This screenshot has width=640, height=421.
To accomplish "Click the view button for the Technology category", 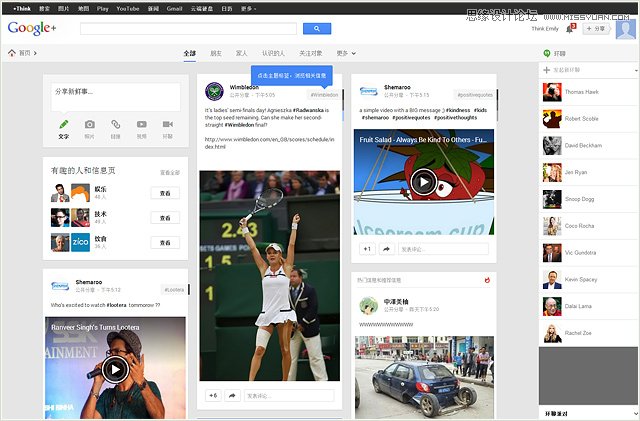I will point(165,218).
